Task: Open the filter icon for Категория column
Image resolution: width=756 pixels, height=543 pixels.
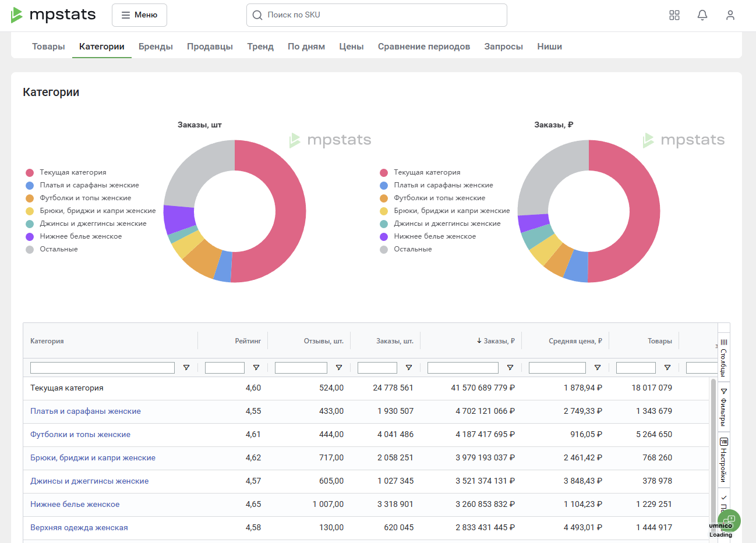Action: 186,368
